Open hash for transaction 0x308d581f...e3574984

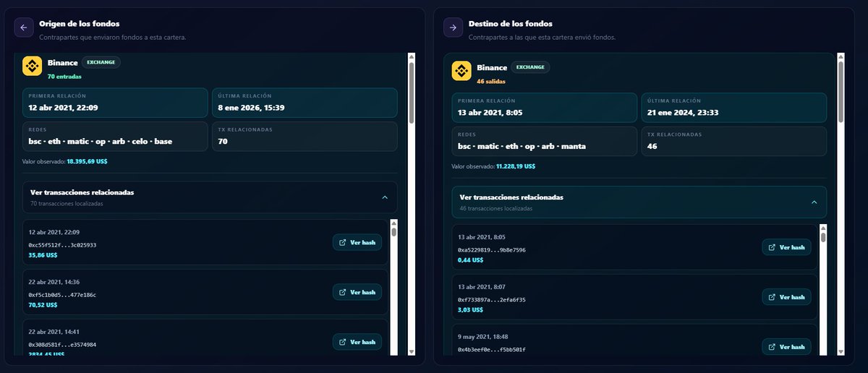click(x=357, y=342)
